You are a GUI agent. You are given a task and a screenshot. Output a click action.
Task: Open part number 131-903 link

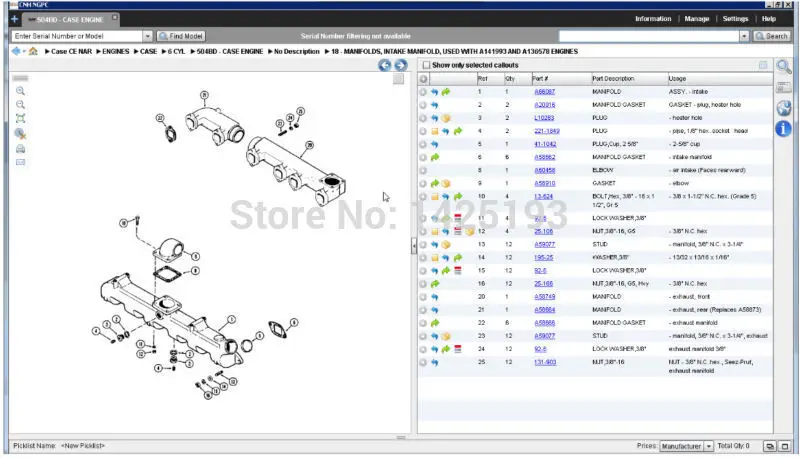click(545, 362)
